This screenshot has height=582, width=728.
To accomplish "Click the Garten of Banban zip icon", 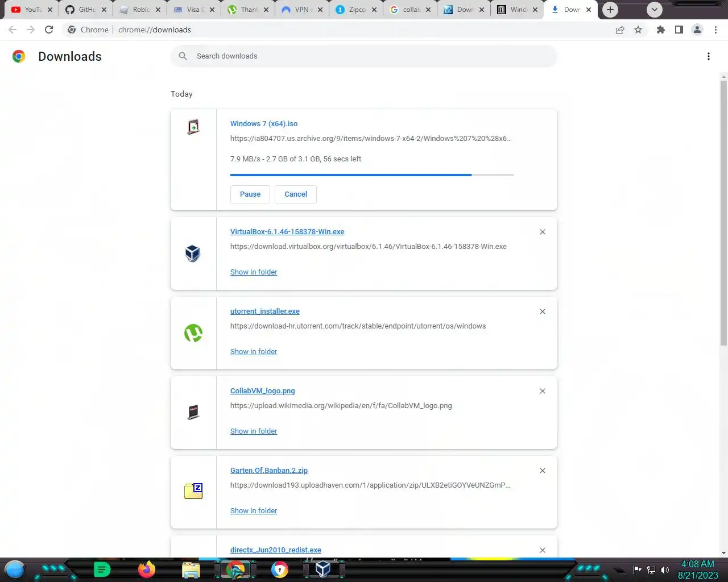I will (193, 491).
